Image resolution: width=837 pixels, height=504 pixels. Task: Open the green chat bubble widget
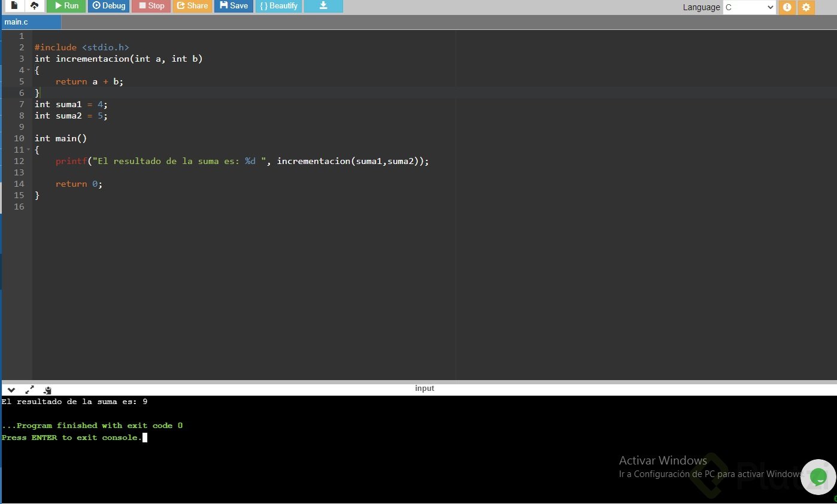[818, 477]
